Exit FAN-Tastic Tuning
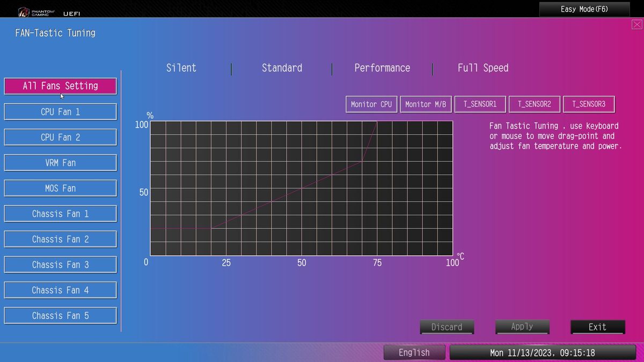 coord(597,327)
